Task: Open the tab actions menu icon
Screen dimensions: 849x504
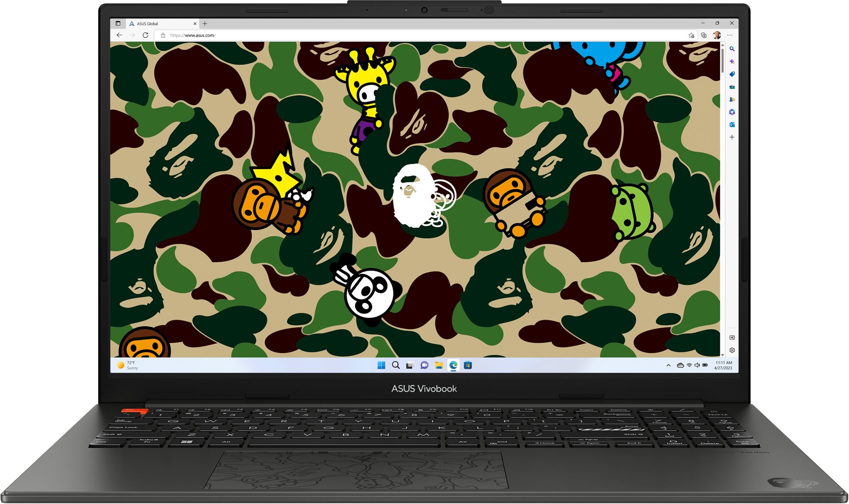Action: (118, 24)
